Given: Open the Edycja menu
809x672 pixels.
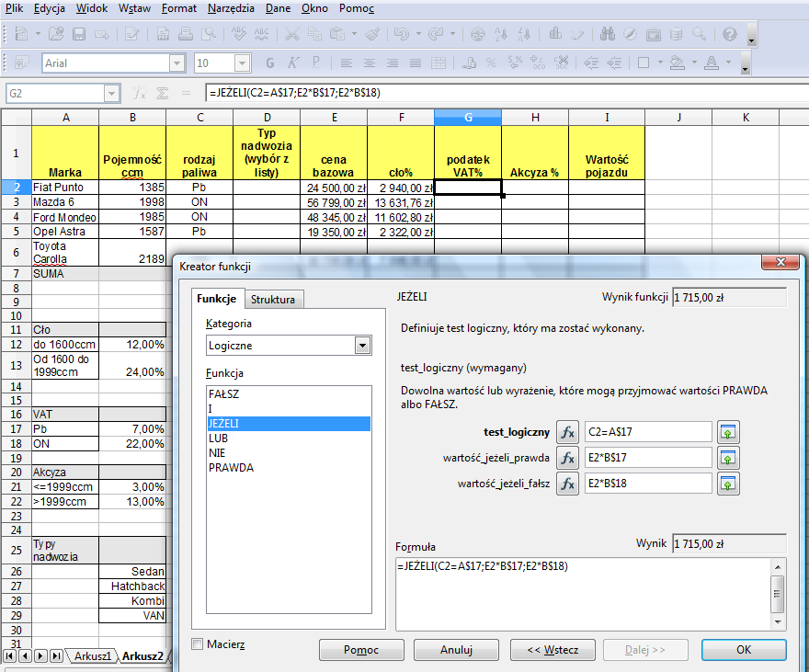Looking at the screenshot, I should (50, 8).
